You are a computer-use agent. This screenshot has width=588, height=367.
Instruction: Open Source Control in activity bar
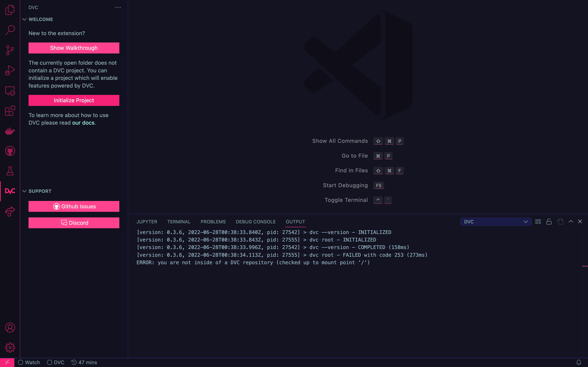click(x=10, y=50)
